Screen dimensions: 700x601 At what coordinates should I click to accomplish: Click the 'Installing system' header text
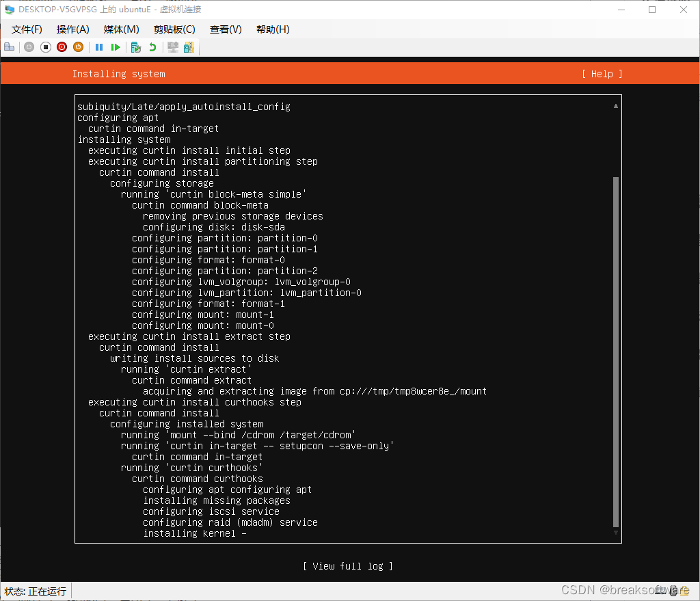[x=119, y=74]
